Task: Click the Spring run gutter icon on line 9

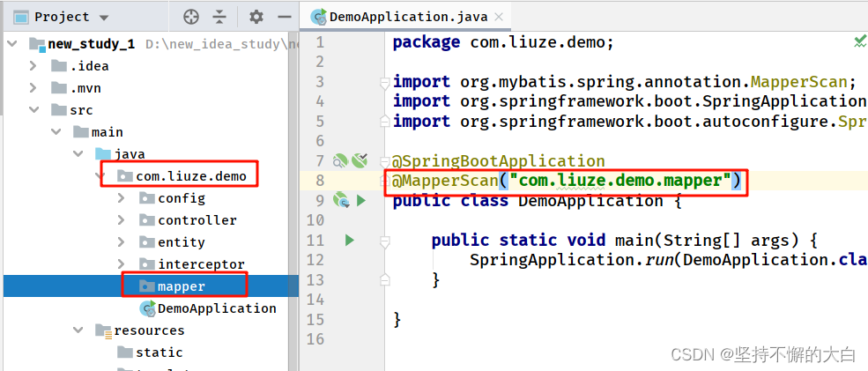Action: pyautogui.click(x=340, y=200)
